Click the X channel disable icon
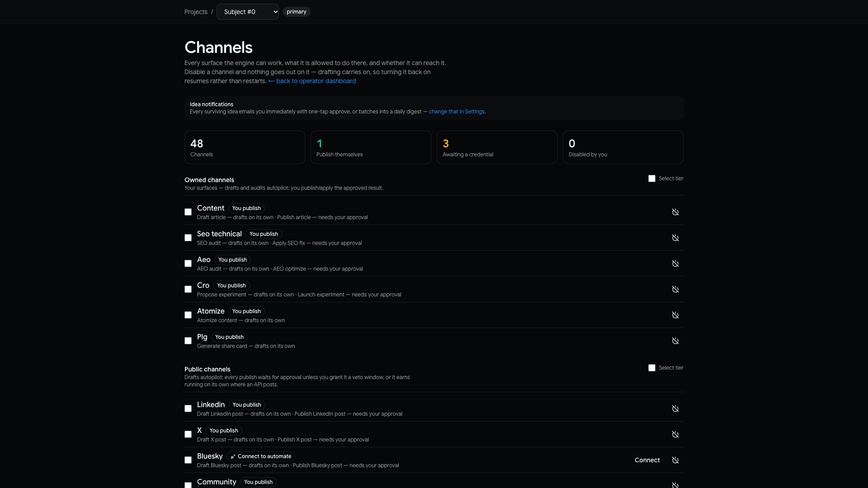 675,434
